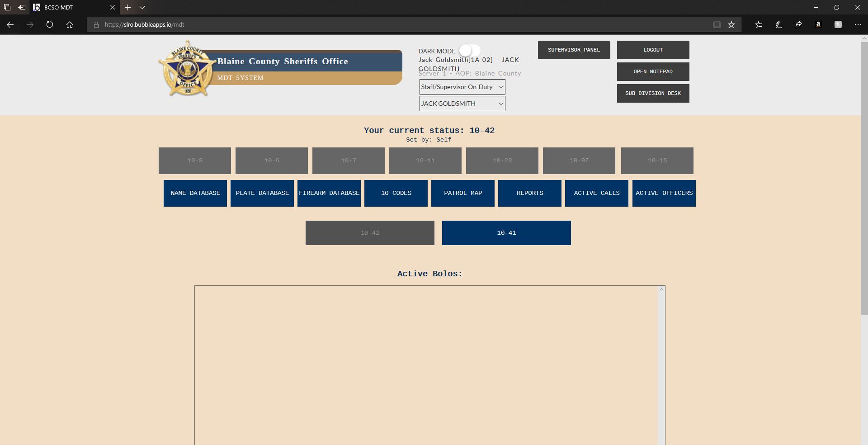Set status to 10-11

pyautogui.click(x=425, y=161)
